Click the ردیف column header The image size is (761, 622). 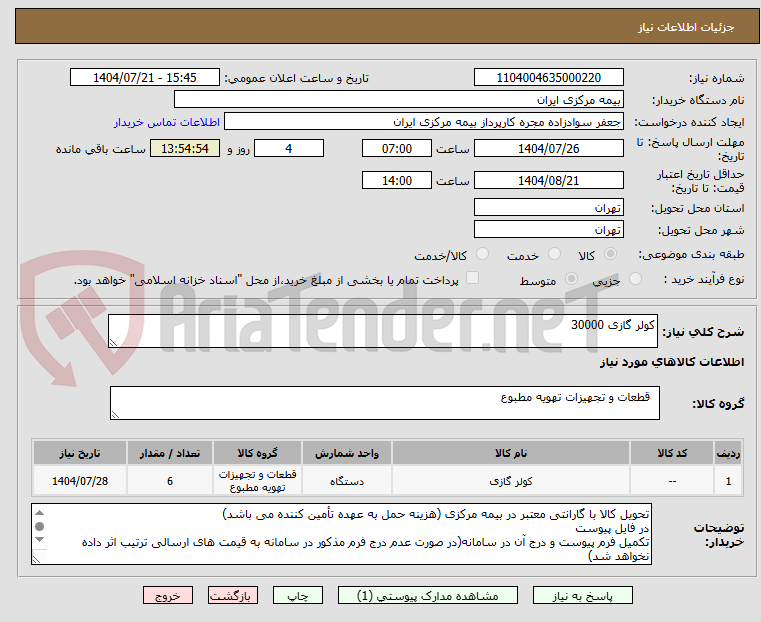728,453
